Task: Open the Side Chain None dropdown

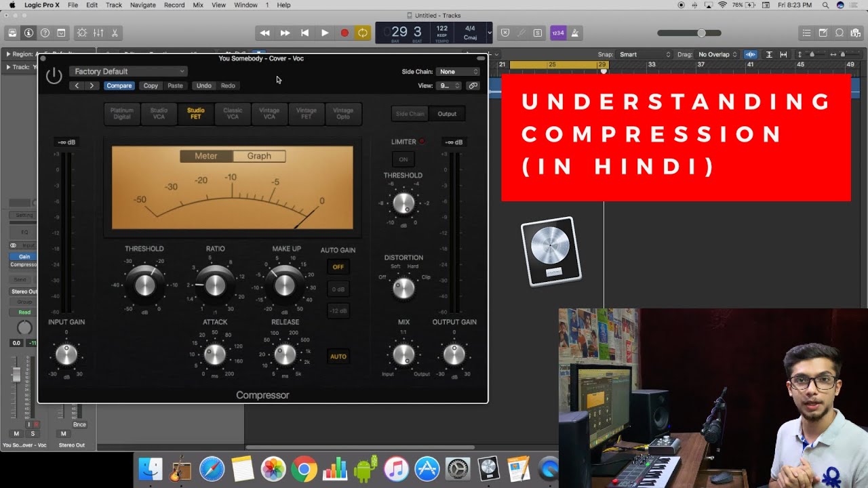Action: (458, 71)
